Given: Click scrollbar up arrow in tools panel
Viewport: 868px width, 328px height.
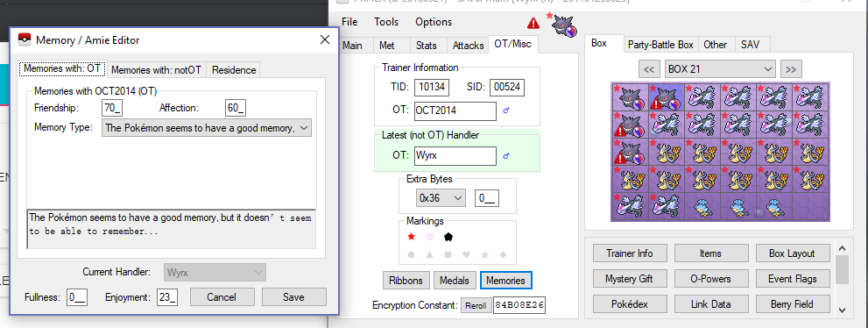Looking at the screenshot, I should [842, 249].
